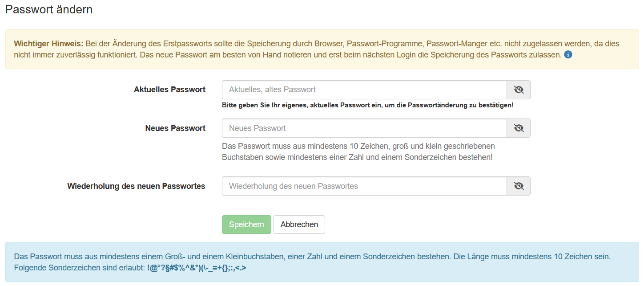Click the 'Wiederholung des neuen Passwortes' label
Image resolution: width=644 pixels, height=286 pixels.
[136, 186]
